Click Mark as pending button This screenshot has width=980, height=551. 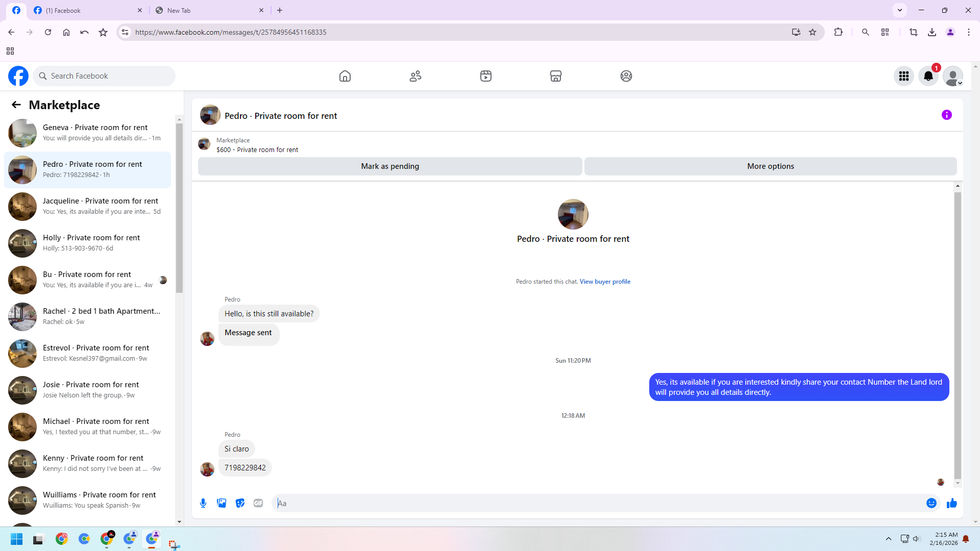pos(389,166)
